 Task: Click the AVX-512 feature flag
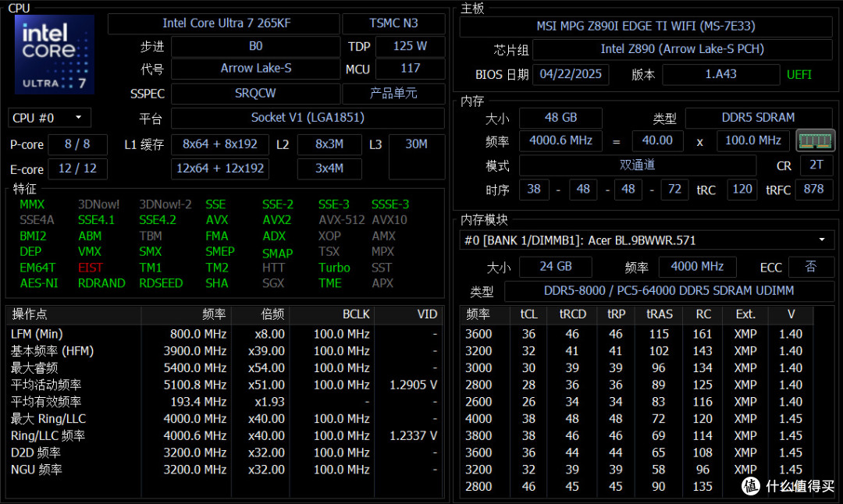(x=341, y=220)
